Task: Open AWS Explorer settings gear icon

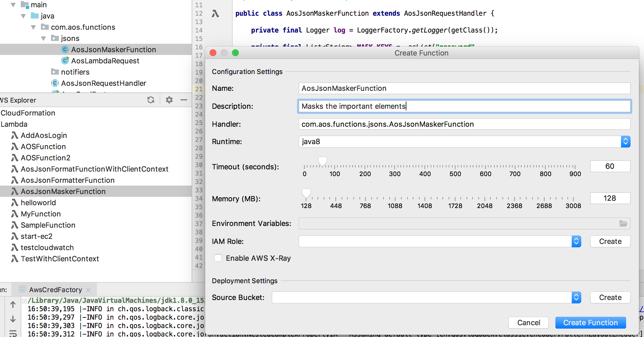Action: point(169,100)
